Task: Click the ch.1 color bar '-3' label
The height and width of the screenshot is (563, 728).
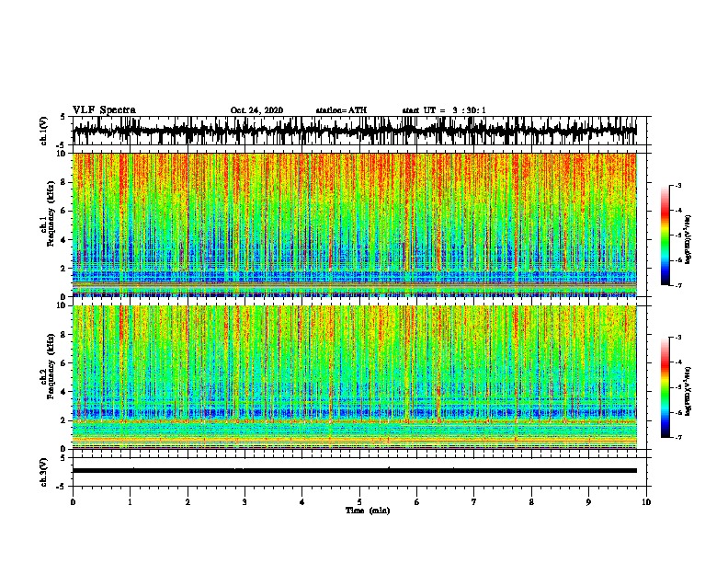Action: [678, 185]
